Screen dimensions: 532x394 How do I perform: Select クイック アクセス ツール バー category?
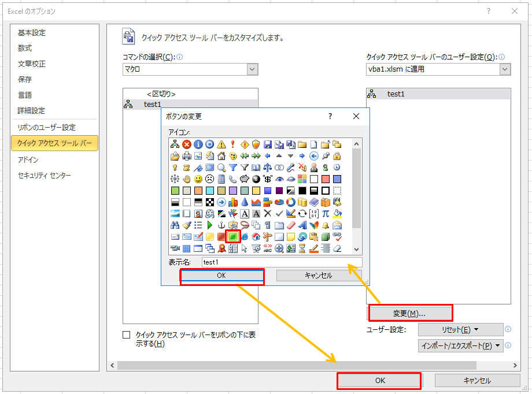(54, 143)
